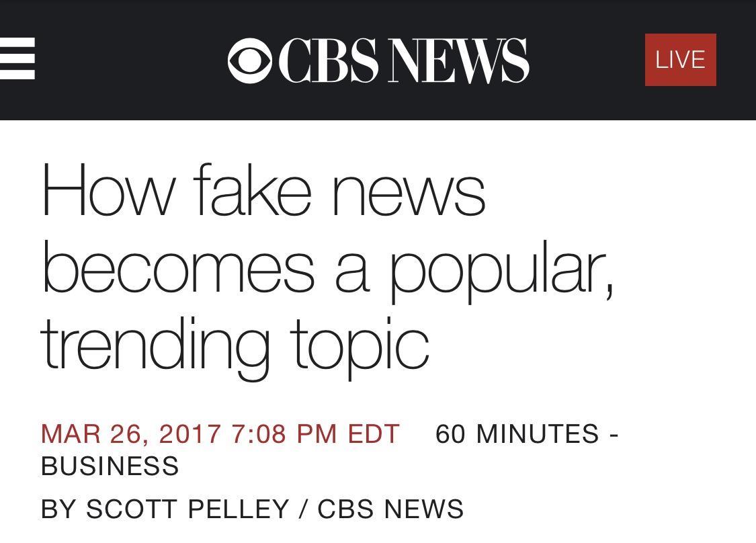Click the 7:08 PM EDT timestamp
756x543 pixels.
click(315, 434)
